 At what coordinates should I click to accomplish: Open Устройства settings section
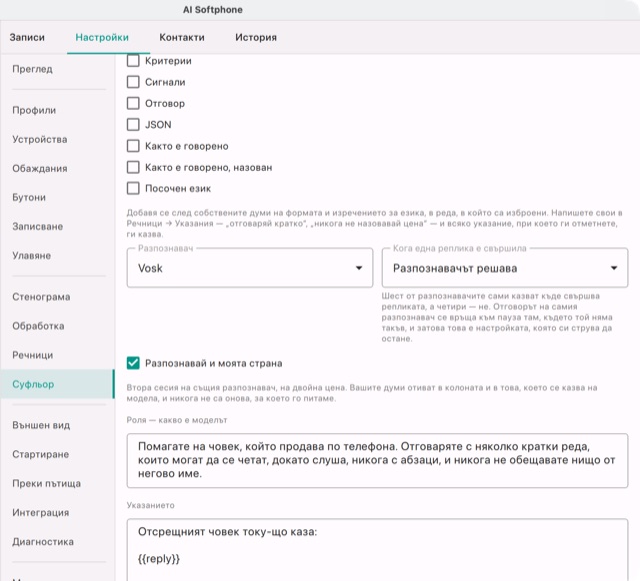point(57,139)
